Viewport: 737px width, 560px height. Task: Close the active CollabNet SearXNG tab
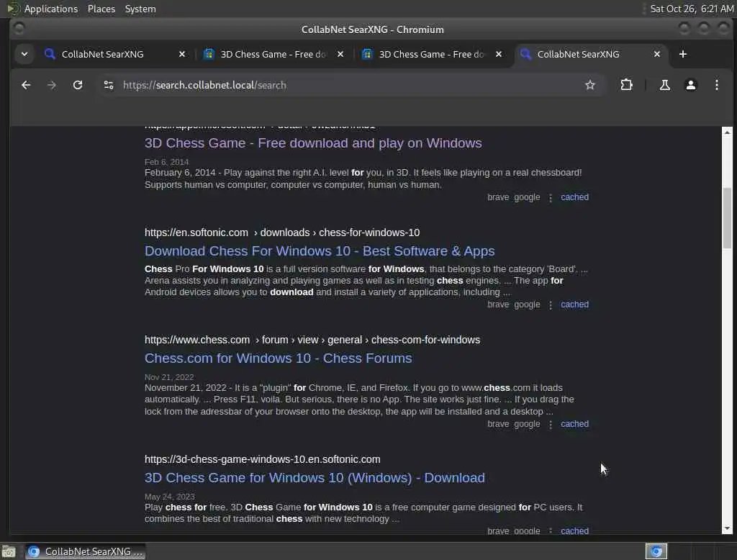click(x=657, y=54)
